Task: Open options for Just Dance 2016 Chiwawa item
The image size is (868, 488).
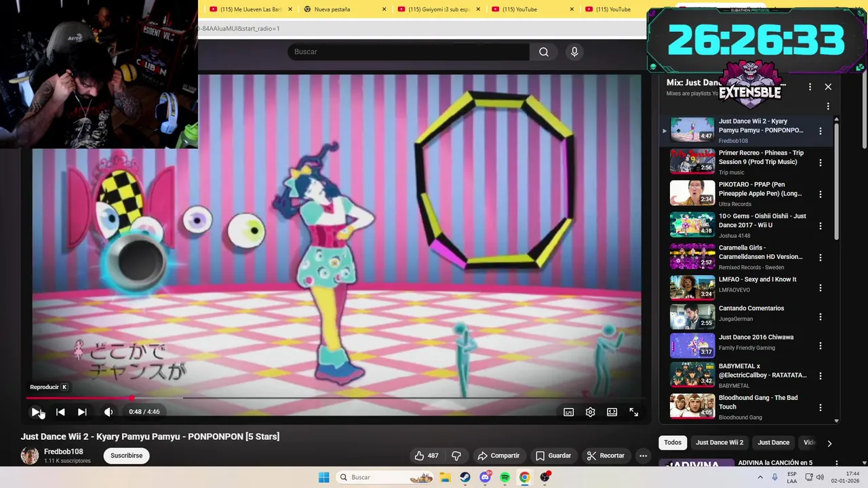Action: tap(821, 346)
